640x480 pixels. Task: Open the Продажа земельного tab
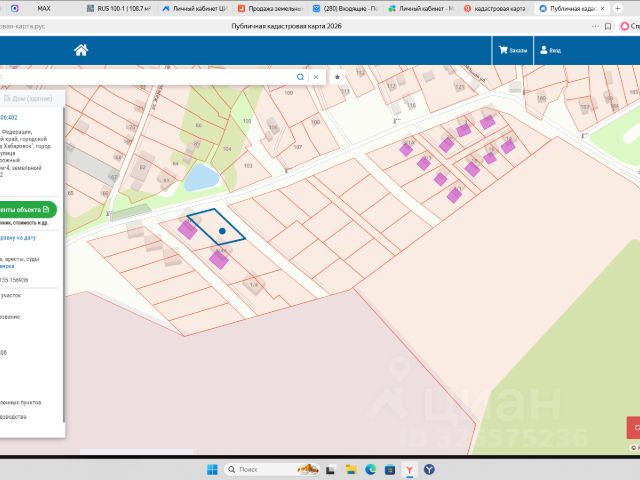click(270, 8)
